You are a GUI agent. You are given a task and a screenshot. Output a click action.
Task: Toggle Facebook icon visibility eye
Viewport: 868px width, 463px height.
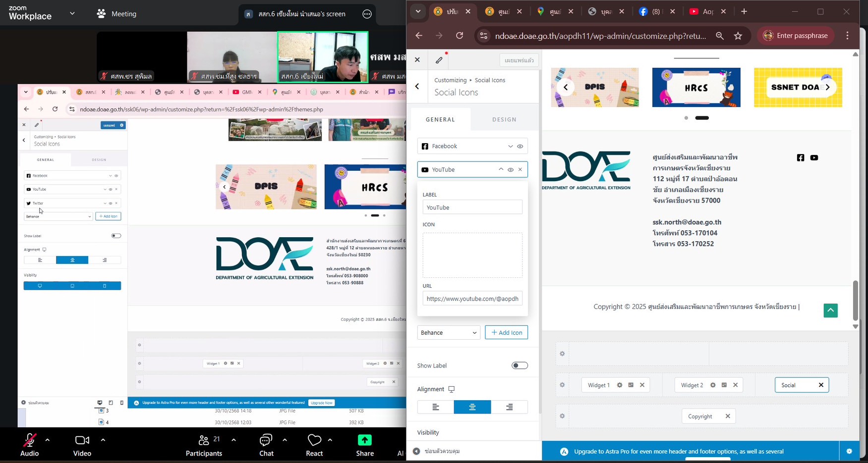point(520,146)
